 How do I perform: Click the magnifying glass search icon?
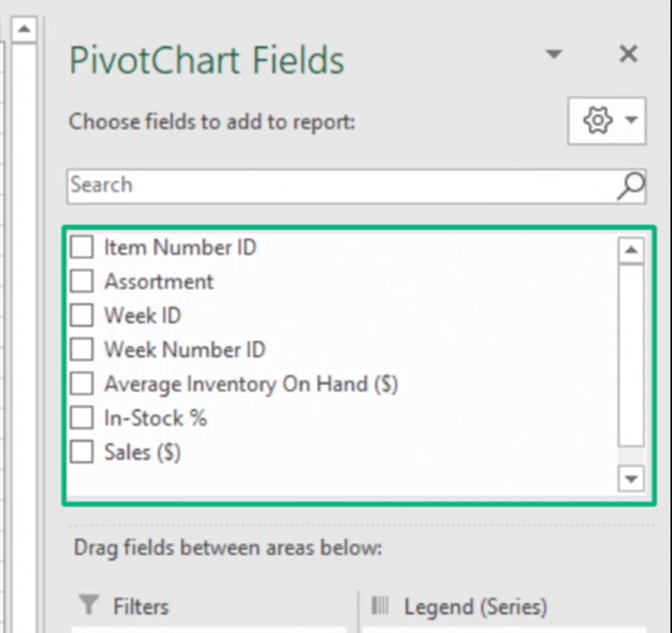(630, 186)
